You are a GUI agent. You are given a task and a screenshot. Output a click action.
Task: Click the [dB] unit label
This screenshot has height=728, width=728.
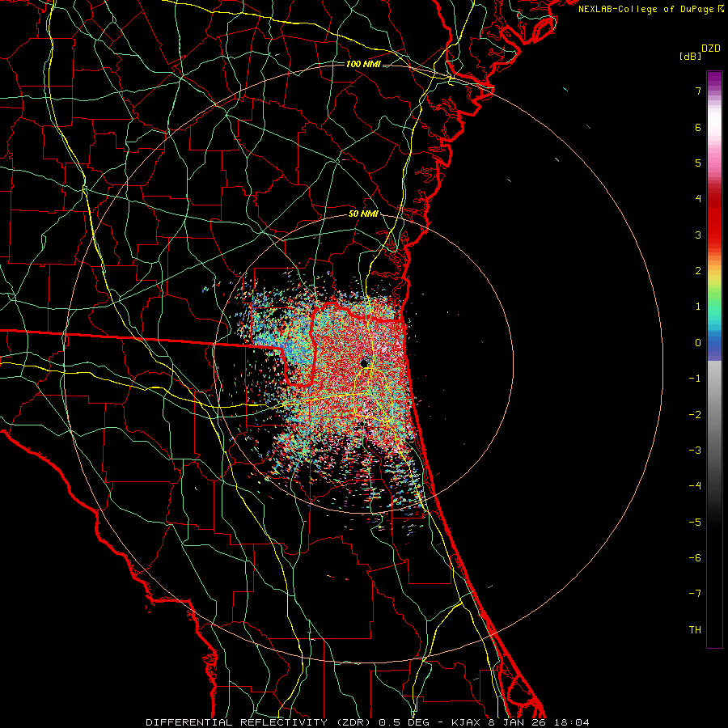[691, 57]
